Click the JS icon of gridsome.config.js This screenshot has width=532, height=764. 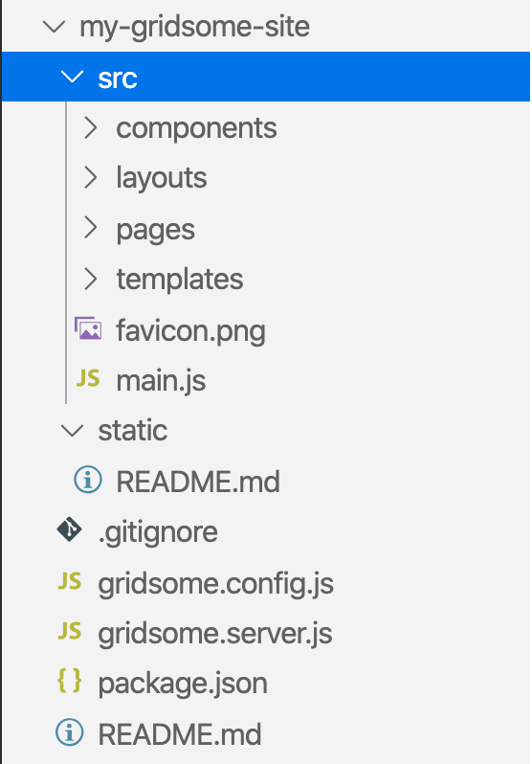(x=70, y=581)
